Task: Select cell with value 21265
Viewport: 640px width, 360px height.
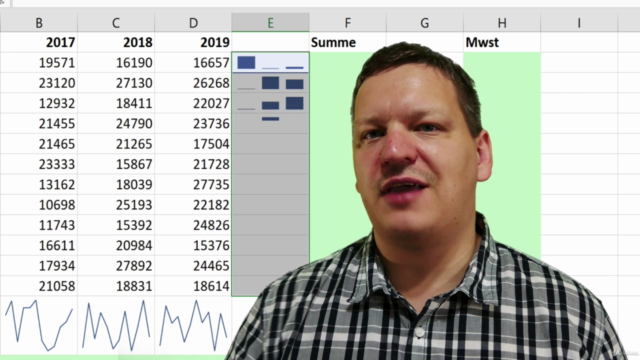Action: (x=116, y=144)
